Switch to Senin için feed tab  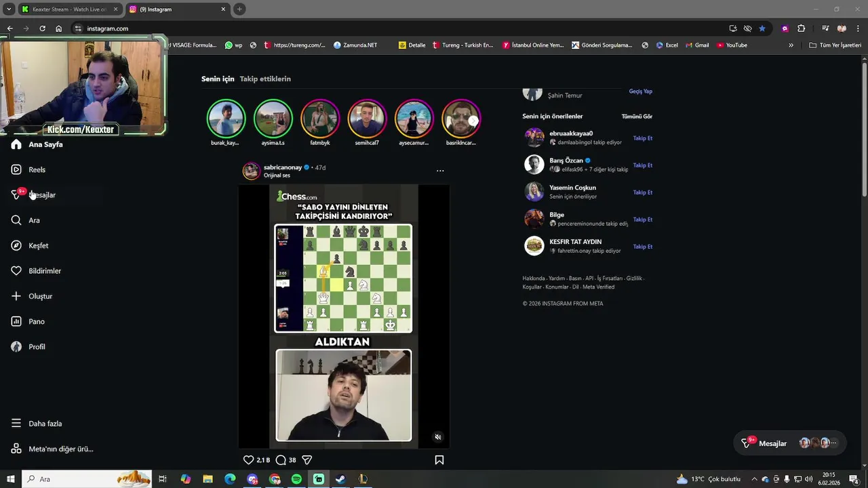pyautogui.click(x=218, y=79)
